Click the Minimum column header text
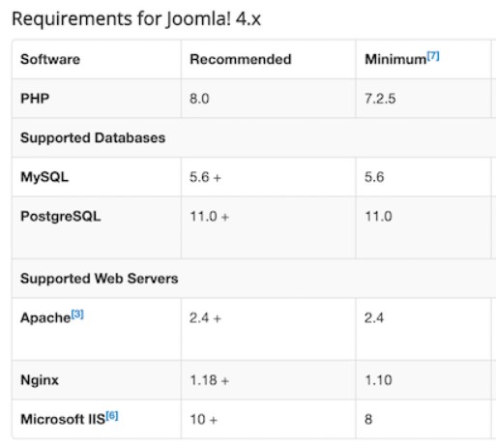 pyautogui.click(x=395, y=59)
